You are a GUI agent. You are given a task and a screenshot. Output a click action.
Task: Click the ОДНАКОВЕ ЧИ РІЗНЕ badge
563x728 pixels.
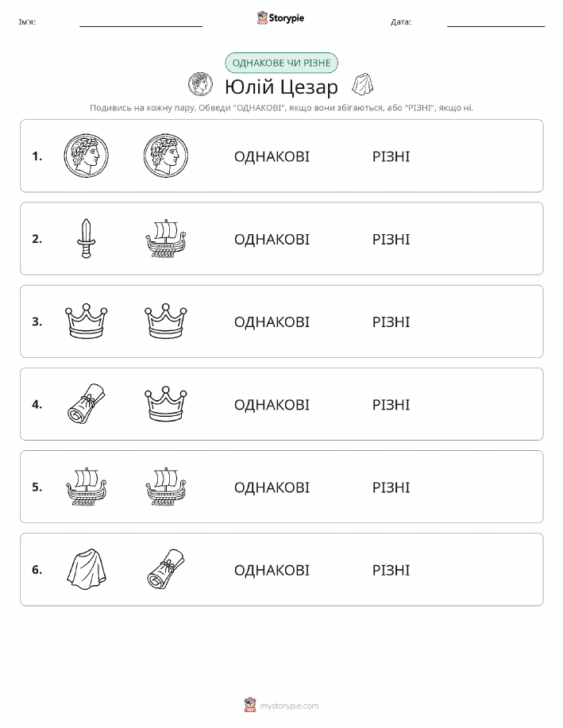coord(281,63)
